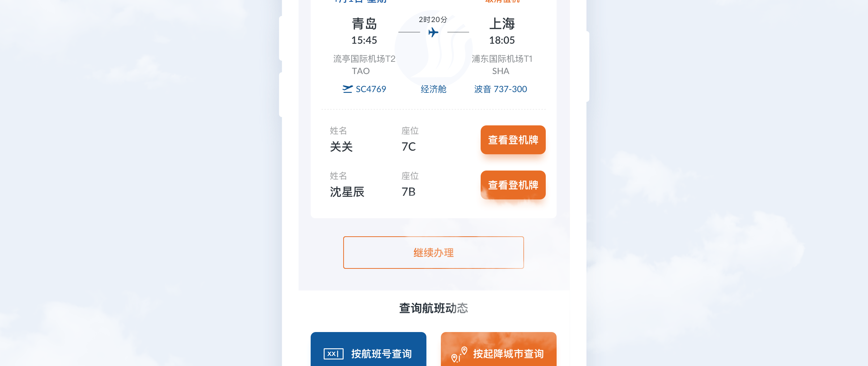Select departure city 青岛
Viewport: 868px width, 366px height.
pos(364,24)
